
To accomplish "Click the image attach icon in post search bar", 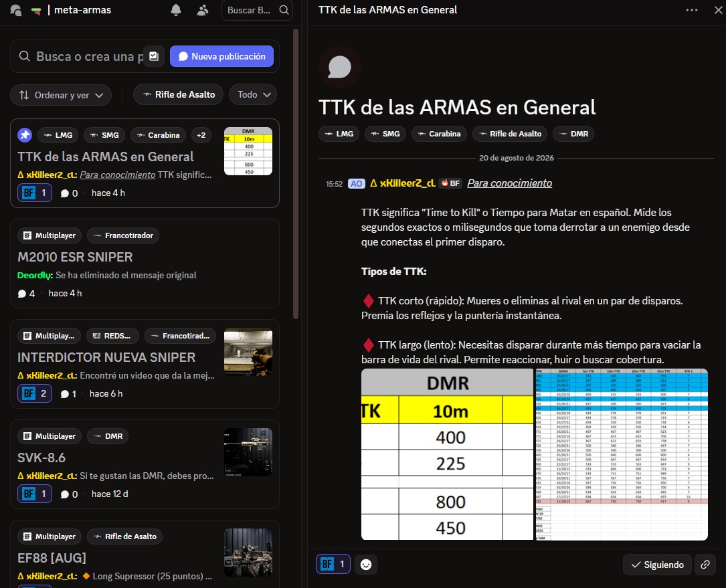I will click(x=154, y=56).
